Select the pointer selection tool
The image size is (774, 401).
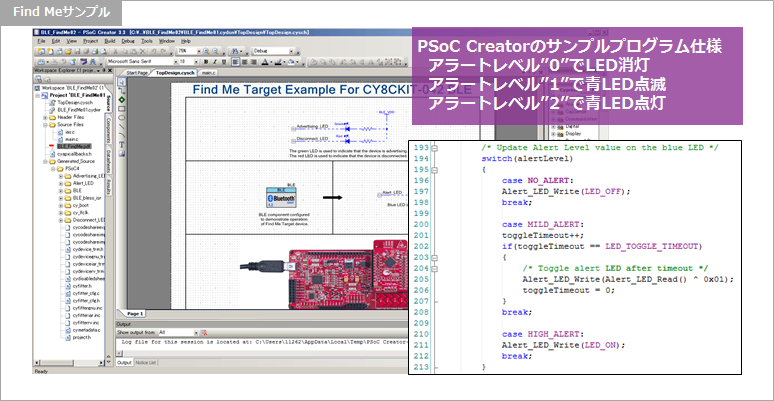(121, 82)
